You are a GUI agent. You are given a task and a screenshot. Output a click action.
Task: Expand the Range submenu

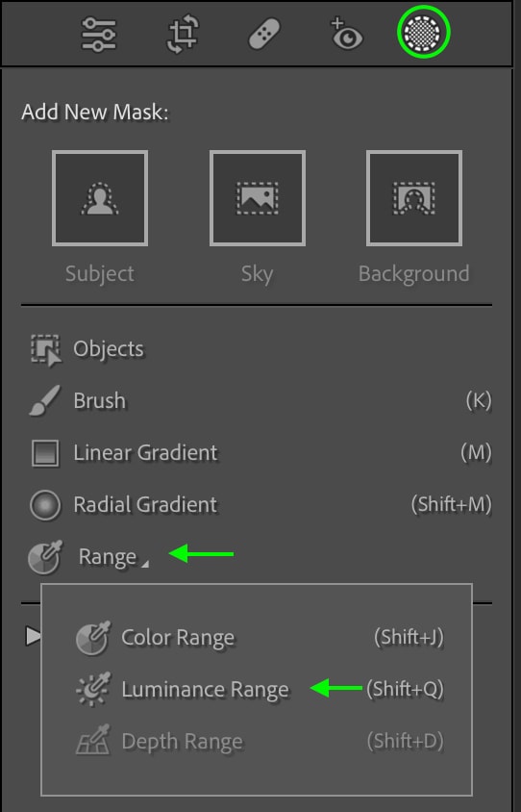point(259,557)
